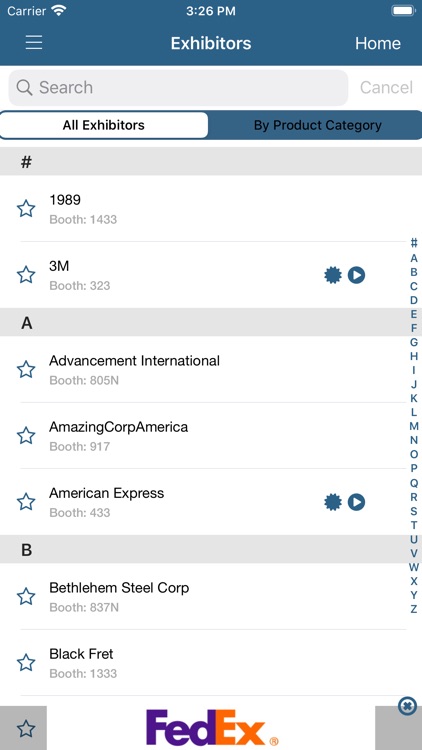Click the magnifier icon in Search

click(x=24, y=88)
